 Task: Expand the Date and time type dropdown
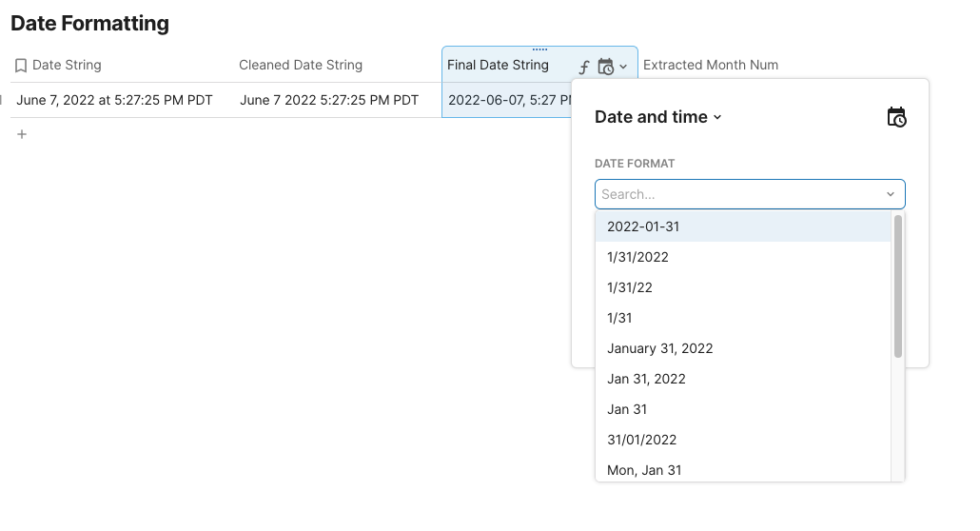(x=658, y=117)
